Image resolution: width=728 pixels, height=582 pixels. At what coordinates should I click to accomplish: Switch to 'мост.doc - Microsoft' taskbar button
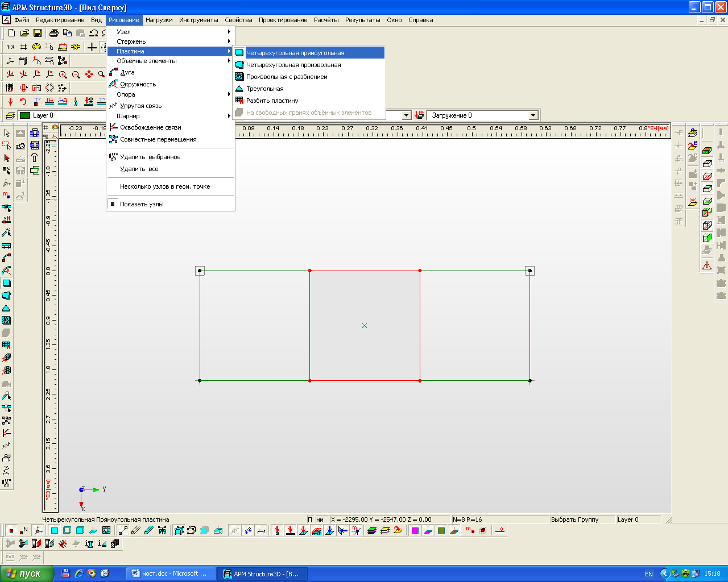click(171, 573)
